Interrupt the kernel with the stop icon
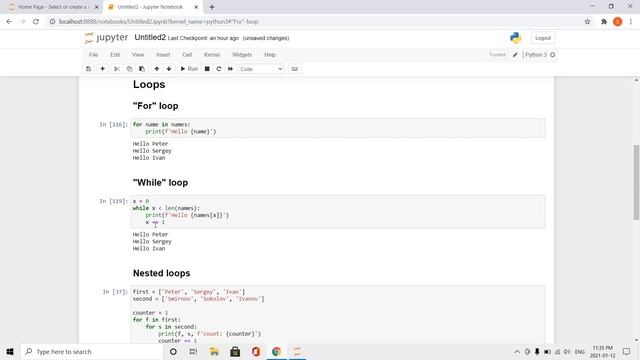 [x=207, y=69]
